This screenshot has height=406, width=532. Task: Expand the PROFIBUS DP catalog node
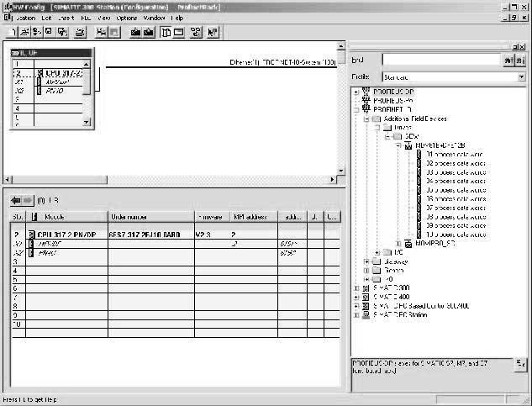coord(356,92)
